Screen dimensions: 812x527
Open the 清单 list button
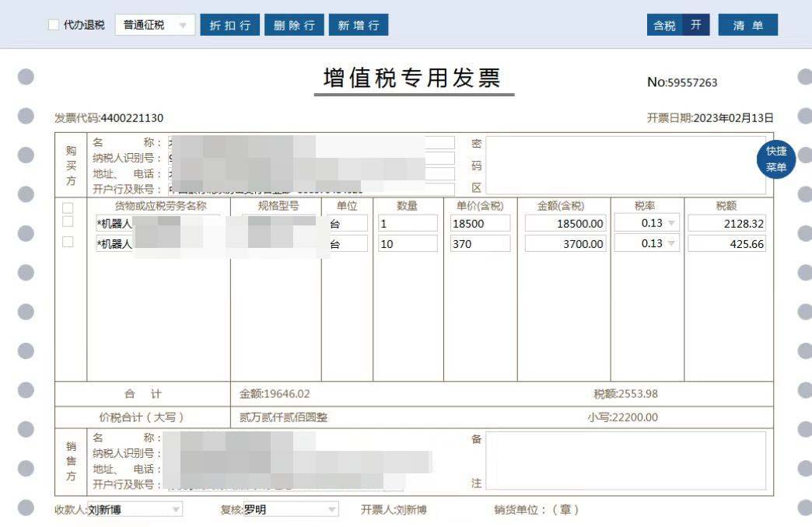point(747,25)
